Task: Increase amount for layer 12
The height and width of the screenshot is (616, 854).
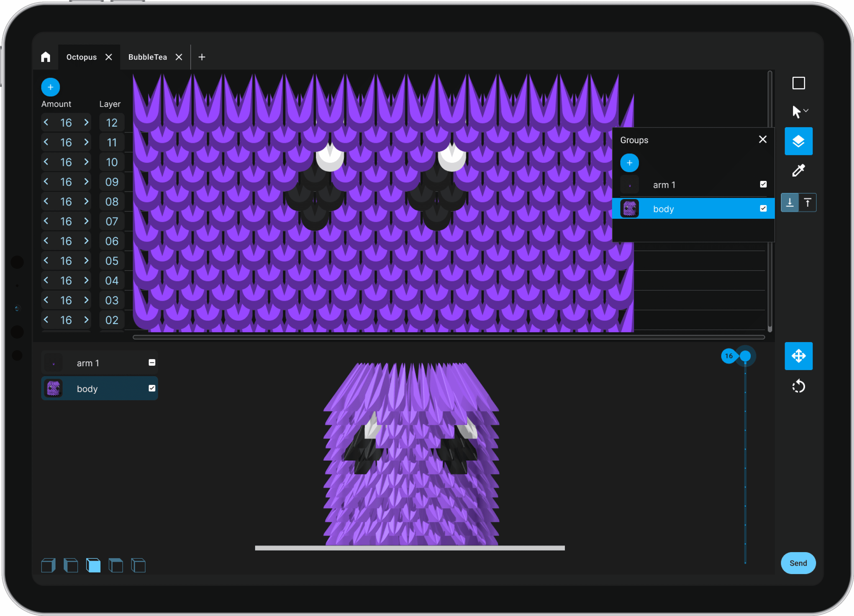Action: point(86,122)
